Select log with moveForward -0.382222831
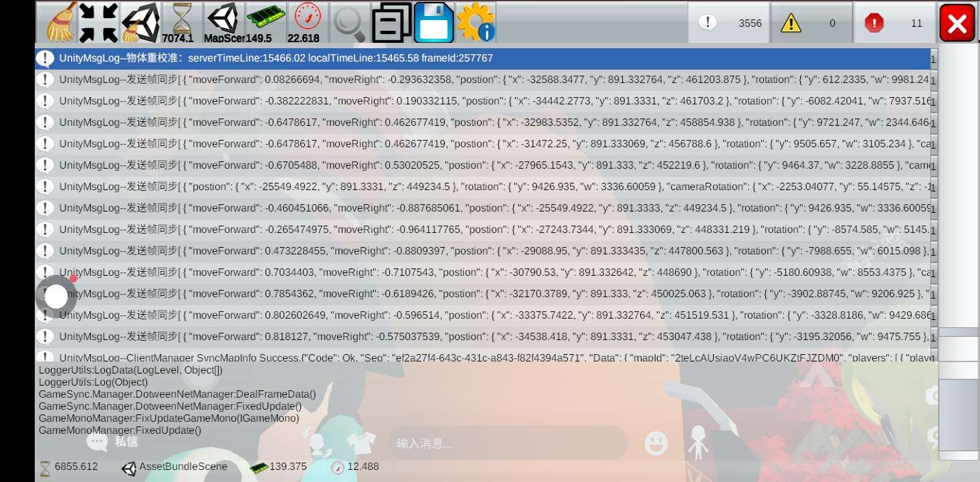The width and height of the screenshot is (980, 482). pos(483,101)
